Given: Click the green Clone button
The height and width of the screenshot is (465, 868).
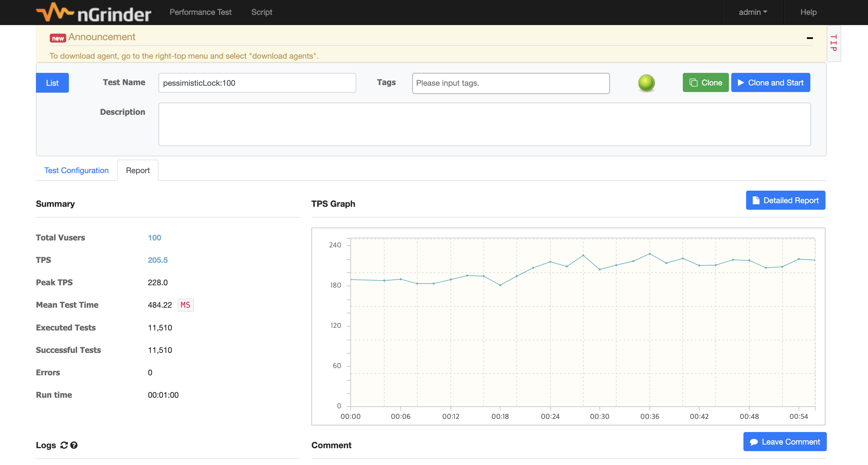Looking at the screenshot, I should pyautogui.click(x=705, y=83).
